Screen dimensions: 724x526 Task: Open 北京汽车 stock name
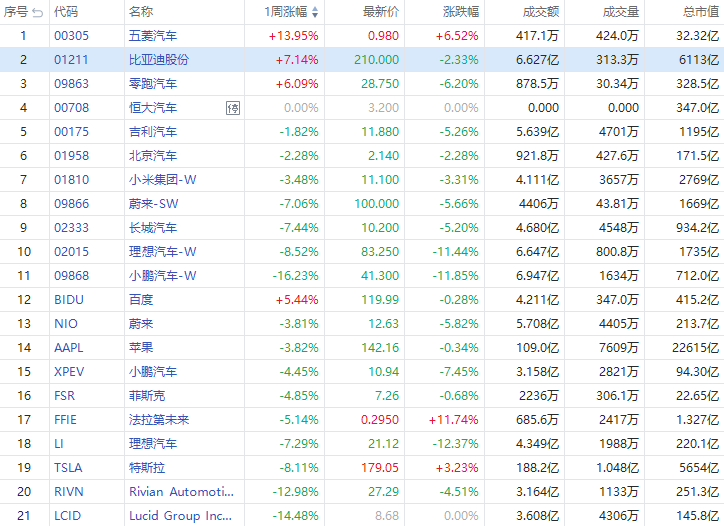pyautogui.click(x=153, y=156)
